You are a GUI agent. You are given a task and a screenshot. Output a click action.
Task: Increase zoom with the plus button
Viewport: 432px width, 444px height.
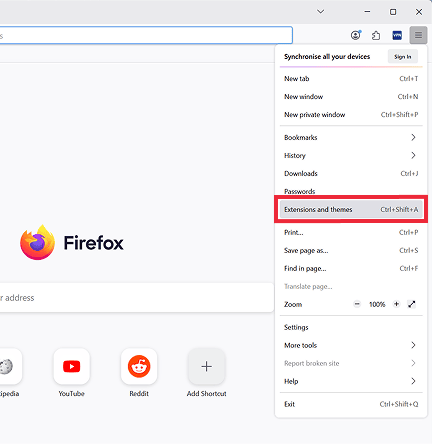[x=396, y=304]
